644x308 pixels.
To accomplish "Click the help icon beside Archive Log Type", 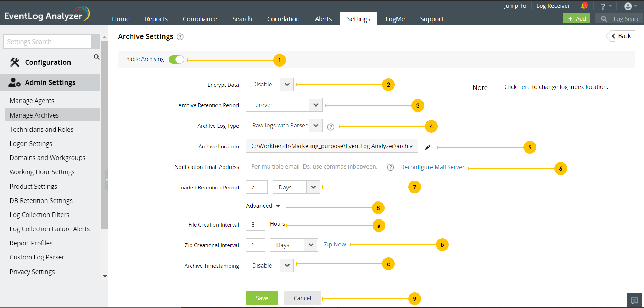I will [331, 127].
